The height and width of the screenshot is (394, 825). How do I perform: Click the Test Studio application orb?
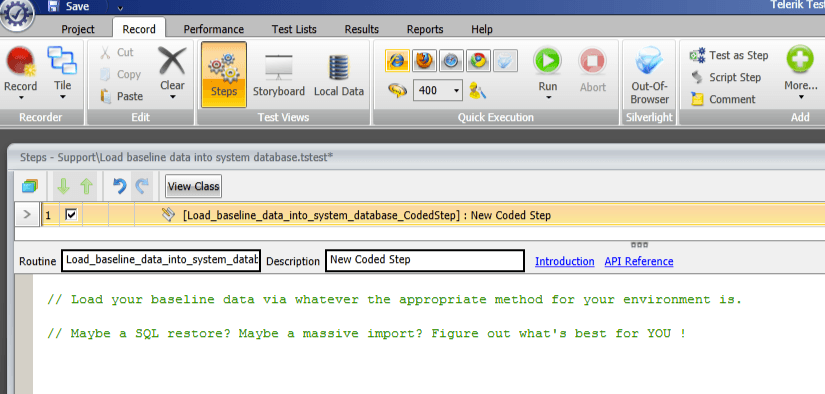click(x=17, y=15)
